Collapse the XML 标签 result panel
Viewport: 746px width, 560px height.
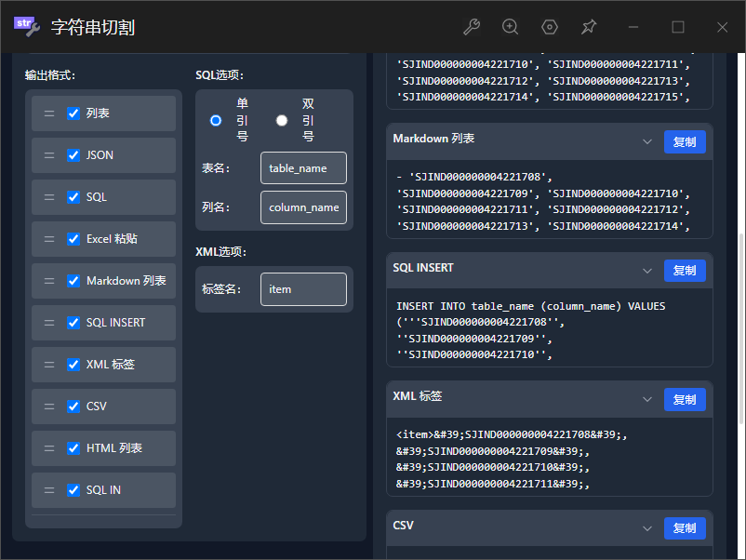click(647, 400)
